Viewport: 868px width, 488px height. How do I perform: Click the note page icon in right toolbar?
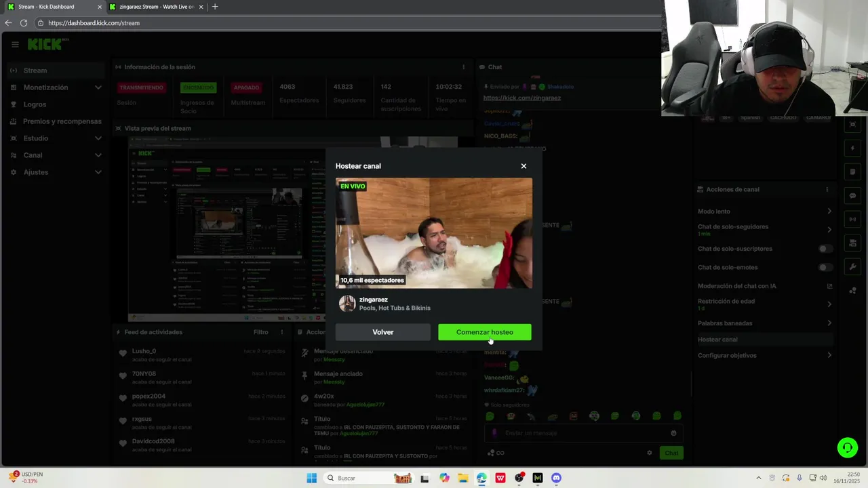(x=853, y=172)
